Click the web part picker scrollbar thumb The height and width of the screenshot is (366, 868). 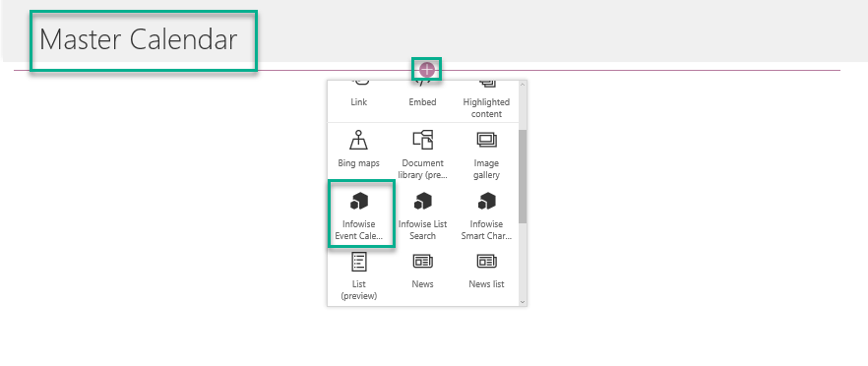523,177
